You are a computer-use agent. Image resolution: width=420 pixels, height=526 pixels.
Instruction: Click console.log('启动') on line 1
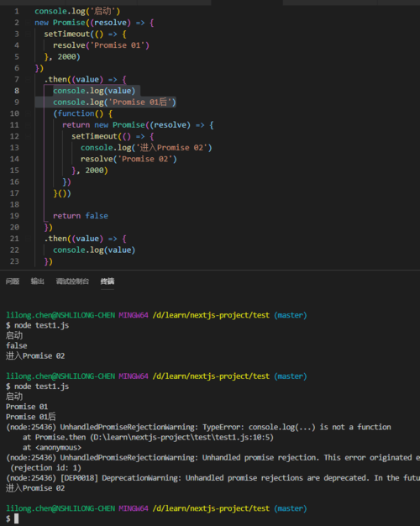(x=77, y=11)
